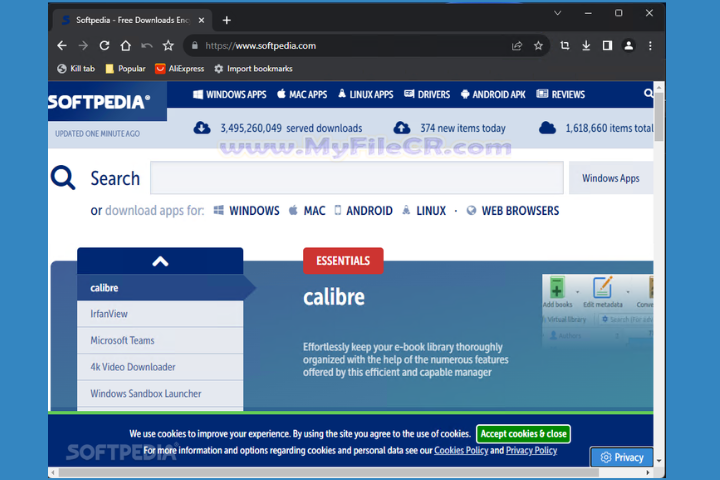The width and height of the screenshot is (720, 480).
Task: Click the large Search magnifier icon
Action: click(63, 178)
